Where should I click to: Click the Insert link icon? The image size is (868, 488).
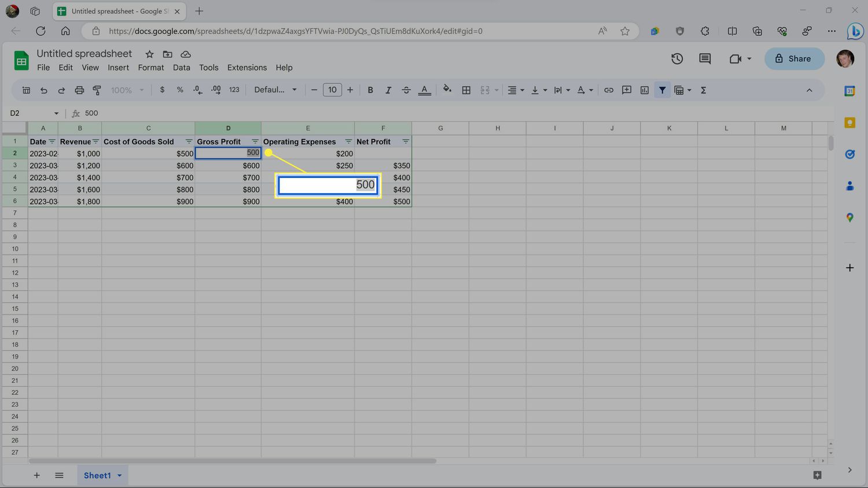608,90
